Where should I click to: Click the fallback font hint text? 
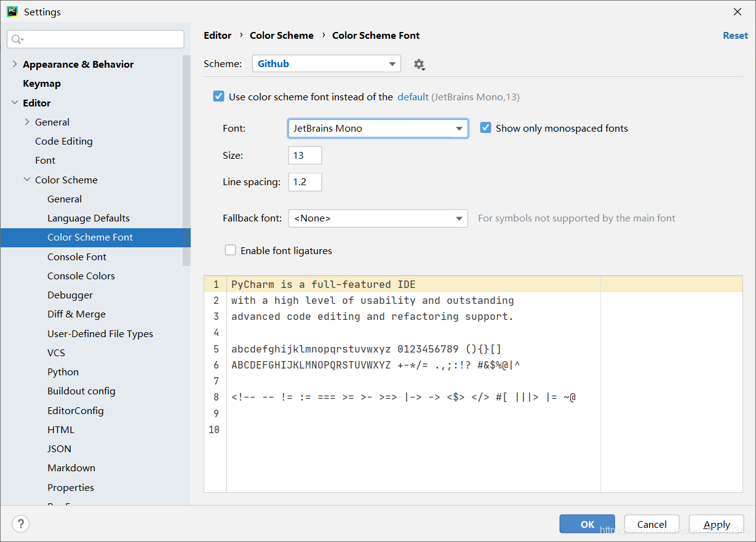pos(576,218)
